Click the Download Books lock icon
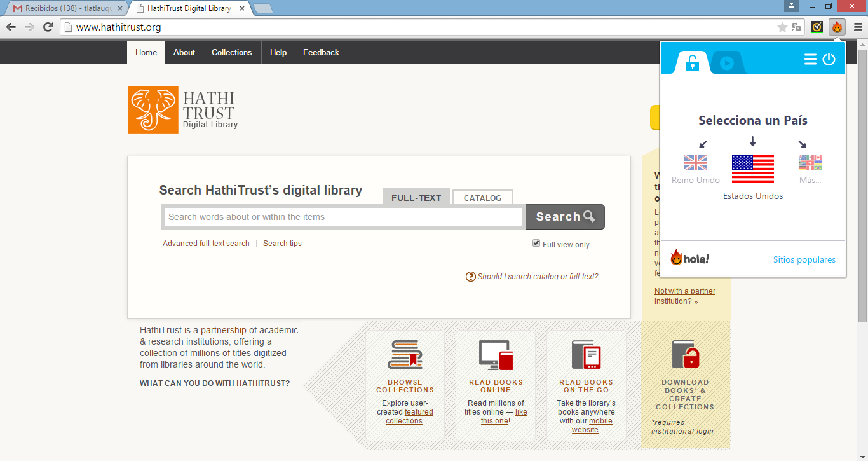This screenshot has width=868, height=461. coord(685,355)
